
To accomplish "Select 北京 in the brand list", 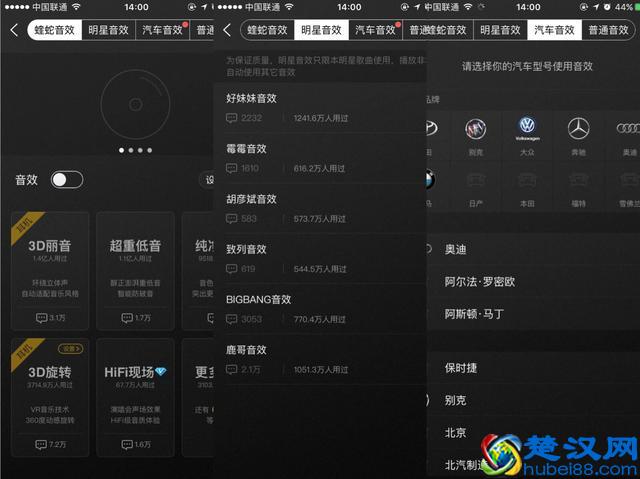I will (x=533, y=432).
